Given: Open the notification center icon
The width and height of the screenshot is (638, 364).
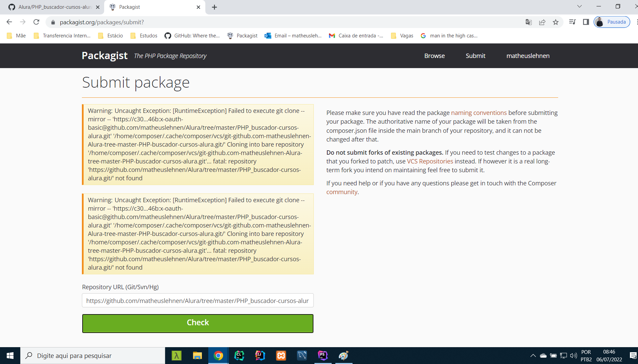Looking at the screenshot, I should coord(633,356).
